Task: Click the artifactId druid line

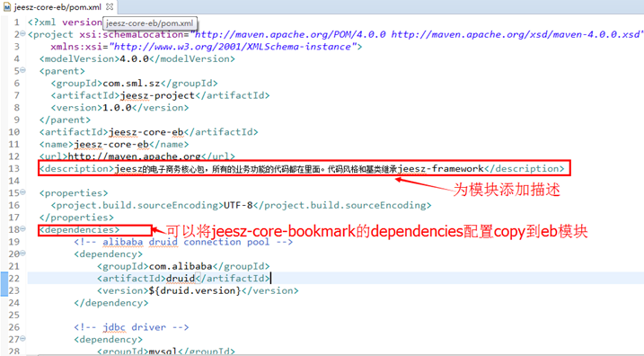Action: click(183, 279)
